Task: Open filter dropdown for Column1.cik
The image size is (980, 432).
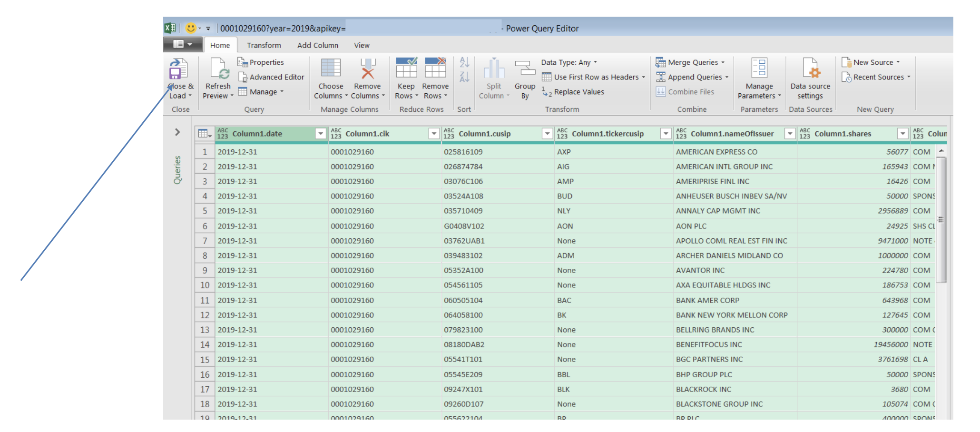Action: (x=434, y=134)
